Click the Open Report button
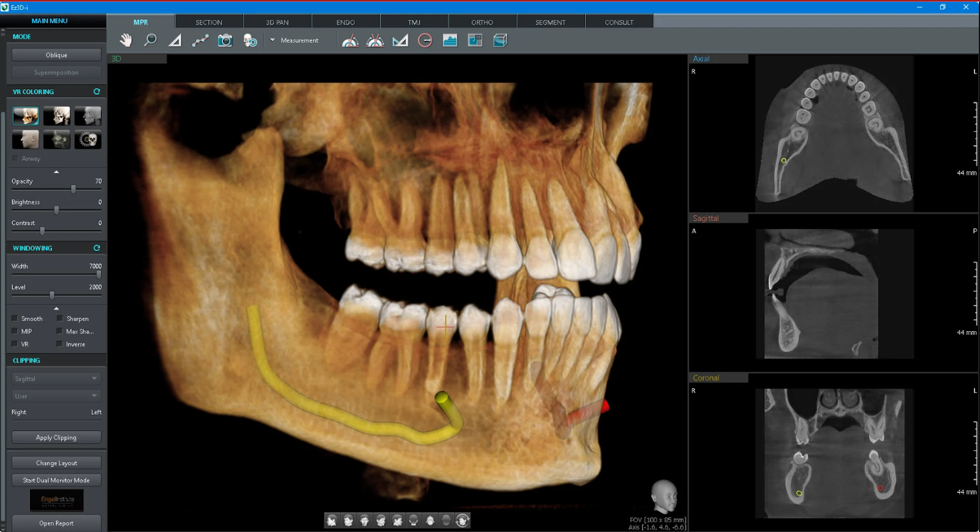Viewport: 980px width, 532px height. coord(56,523)
